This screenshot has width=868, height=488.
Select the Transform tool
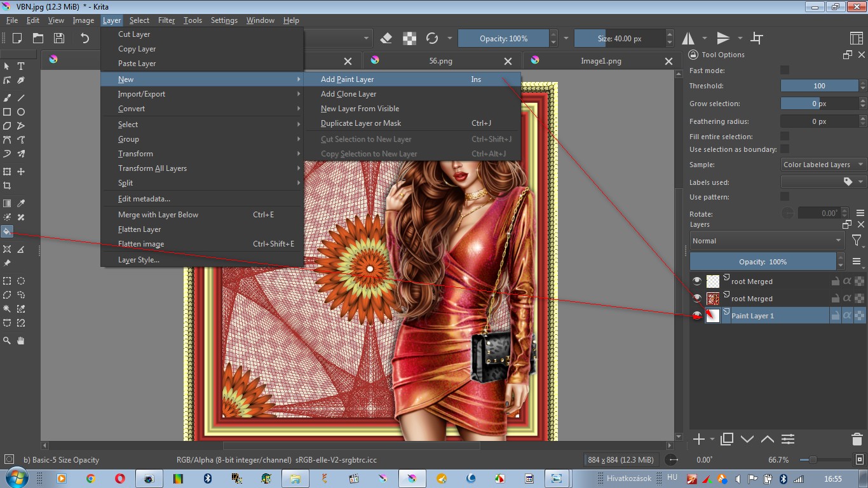[7, 172]
